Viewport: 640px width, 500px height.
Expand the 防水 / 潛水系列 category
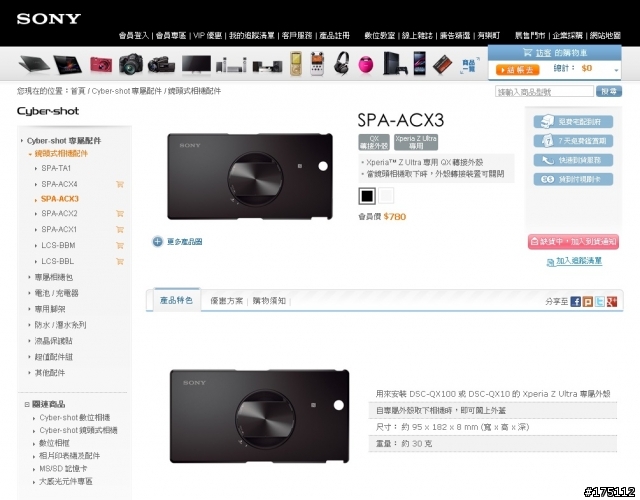tap(29, 325)
